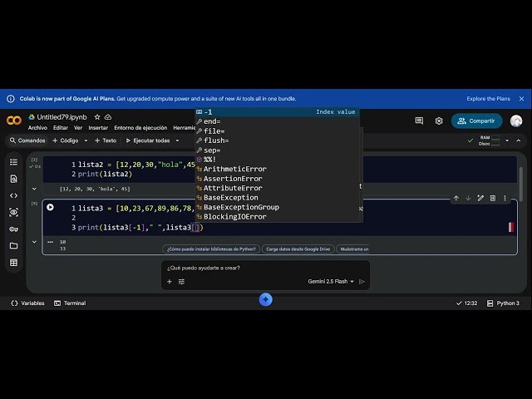Star the Untitled79.ipynb notebook
The image size is (532, 399).
click(x=97, y=117)
